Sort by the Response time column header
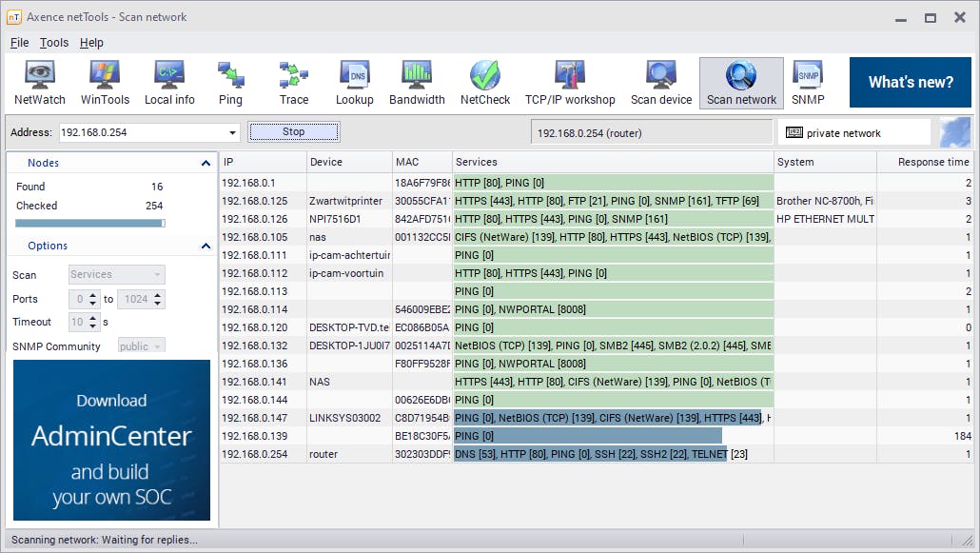The height and width of the screenshot is (553, 980). [925, 162]
